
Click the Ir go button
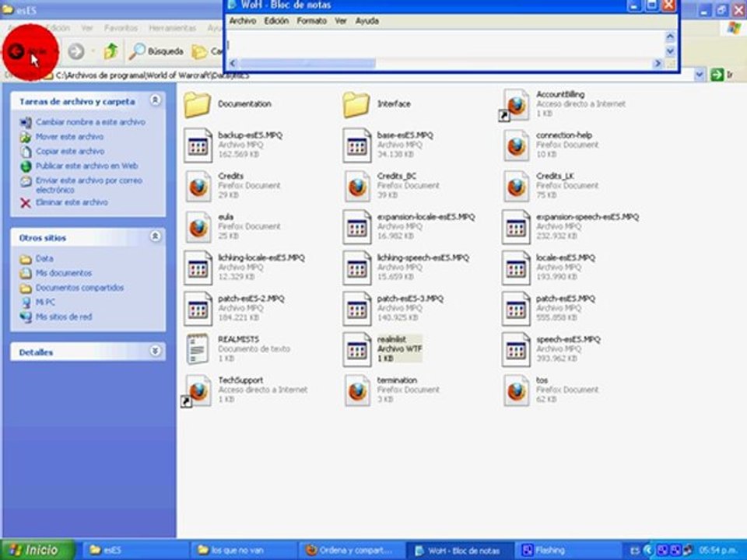pyautogui.click(x=722, y=75)
